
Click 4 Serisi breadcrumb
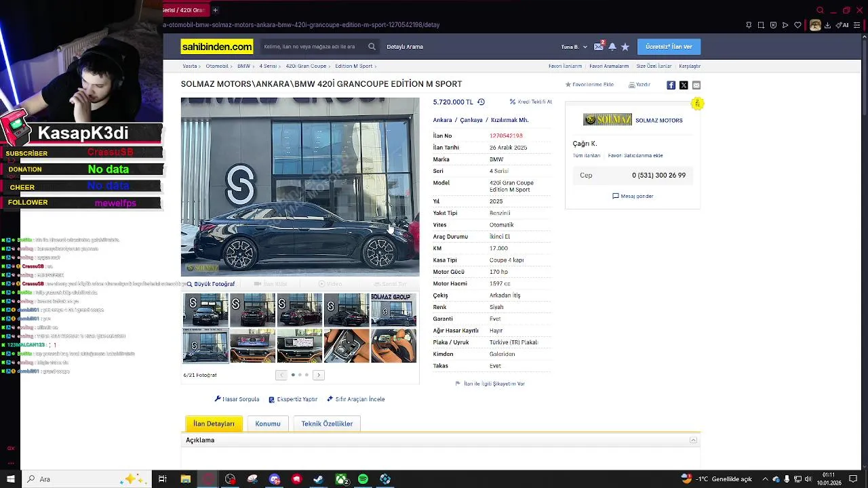268,66
